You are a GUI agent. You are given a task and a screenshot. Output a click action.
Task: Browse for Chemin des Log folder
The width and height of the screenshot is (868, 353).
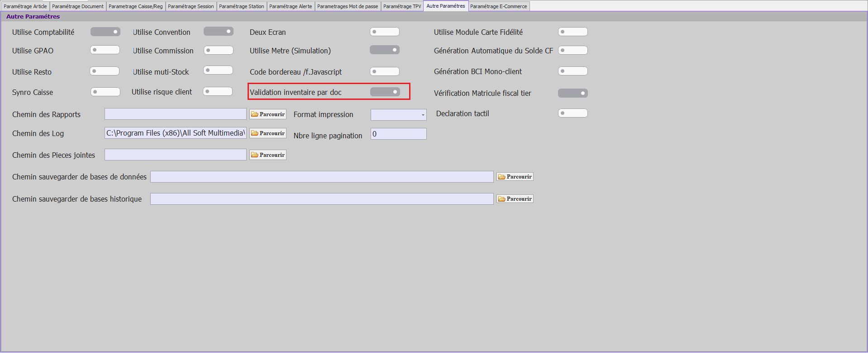pyautogui.click(x=268, y=133)
